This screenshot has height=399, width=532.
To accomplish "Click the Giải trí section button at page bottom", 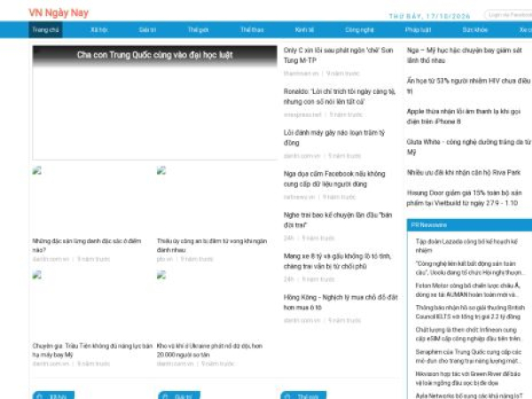I will tap(179, 395).
